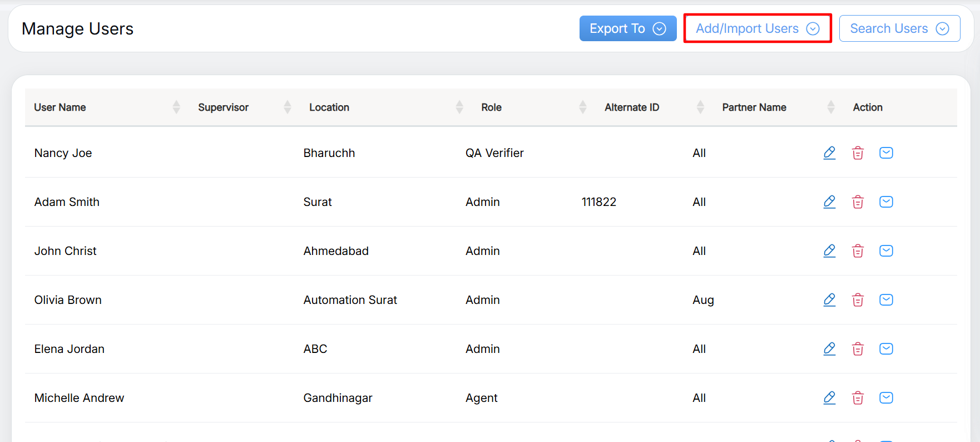The image size is (980, 442).
Task: Send email to Michelle Andrew
Action: [886, 397]
